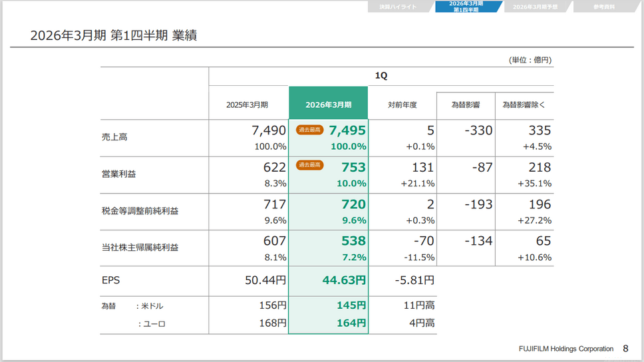Click the 売上高 row label
The height and width of the screenshot is (362, 644).
point(110,137)
